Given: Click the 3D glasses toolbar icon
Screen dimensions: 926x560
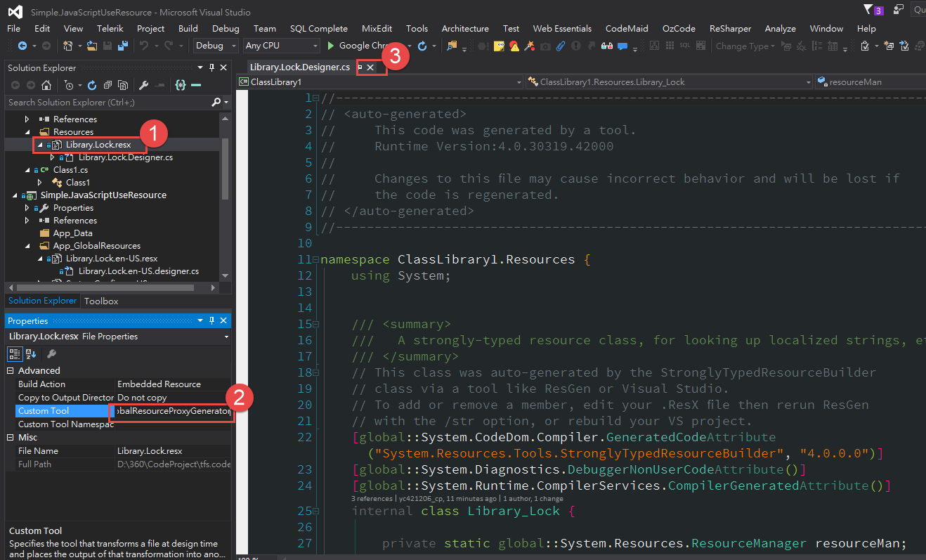Looking at the screenshot, I should pyautogui.click(x=608, y=46).
